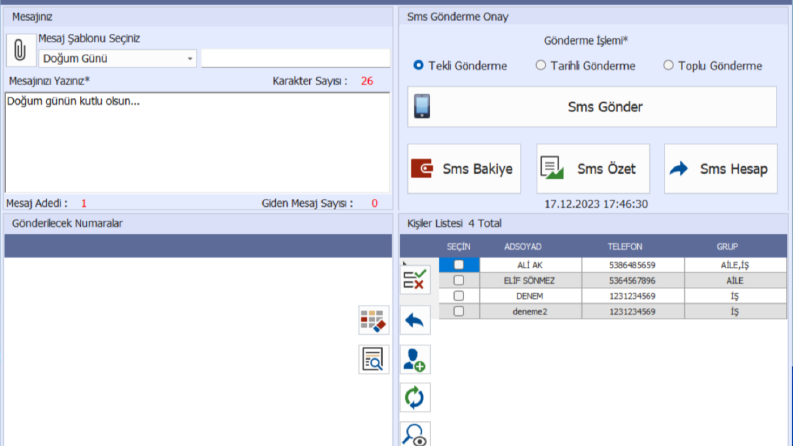Click the TELEFON column header
This screenshot has width=793, height=446.
625,247
